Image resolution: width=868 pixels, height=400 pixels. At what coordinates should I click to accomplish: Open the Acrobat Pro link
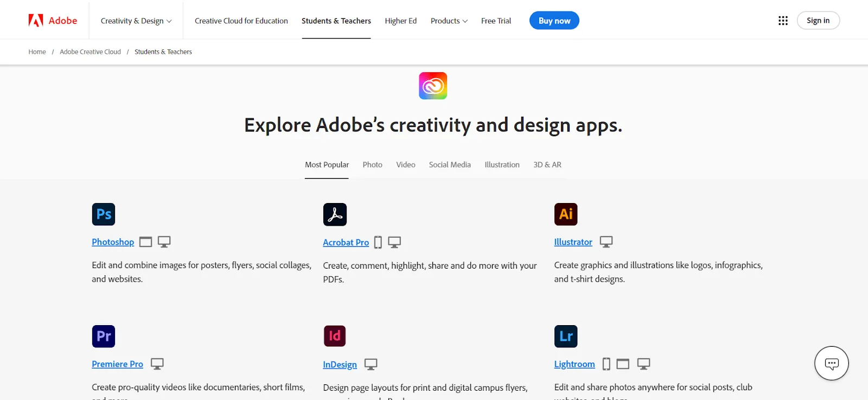coord(346,243)
